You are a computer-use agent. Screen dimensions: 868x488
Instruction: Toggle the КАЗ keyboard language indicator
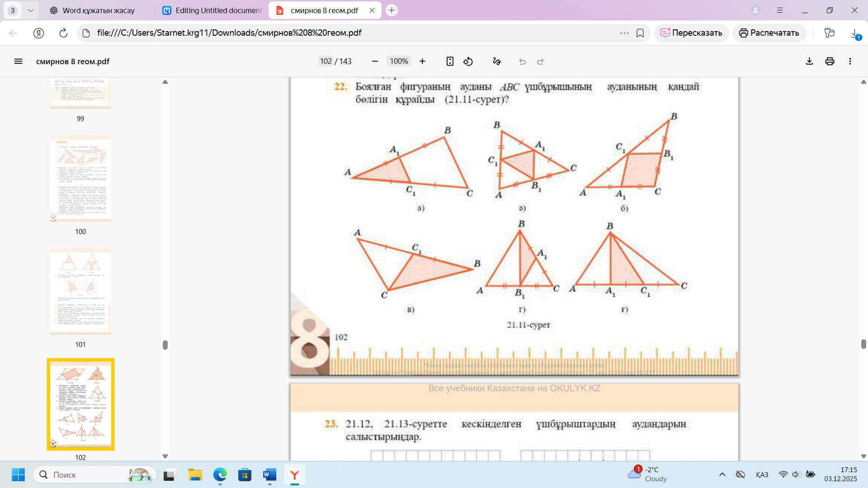click(x=762, y=474)
